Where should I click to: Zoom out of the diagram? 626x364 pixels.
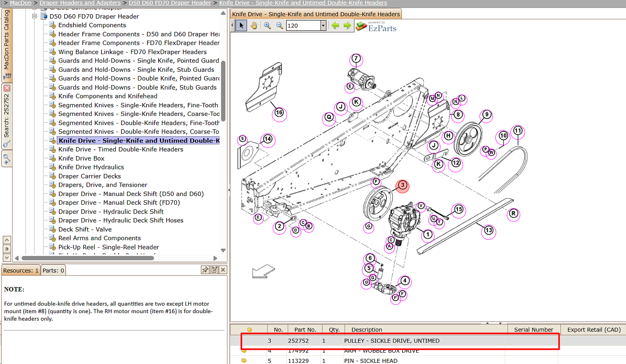tap(280, 25)
